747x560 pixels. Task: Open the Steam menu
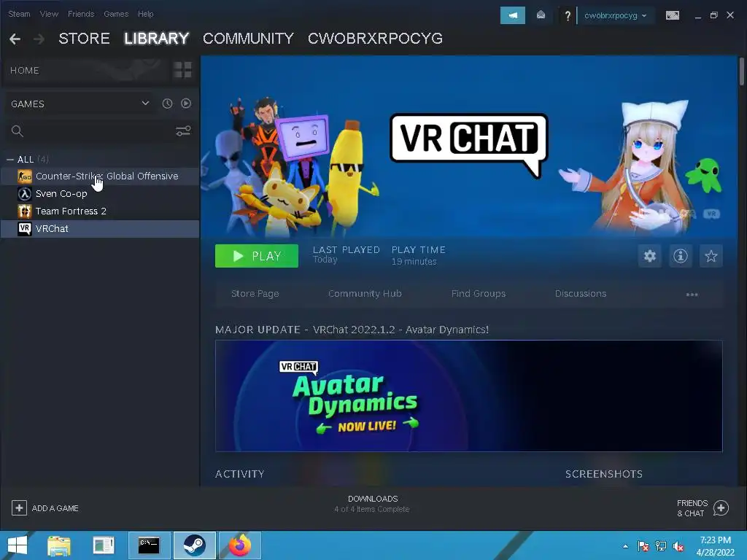[19, 14]
